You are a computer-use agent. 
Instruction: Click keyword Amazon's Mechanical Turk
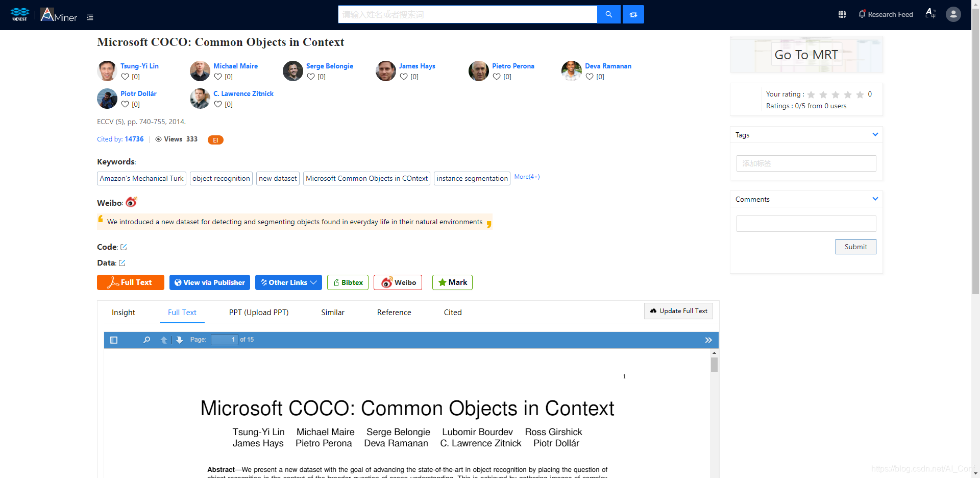point(141,178)
